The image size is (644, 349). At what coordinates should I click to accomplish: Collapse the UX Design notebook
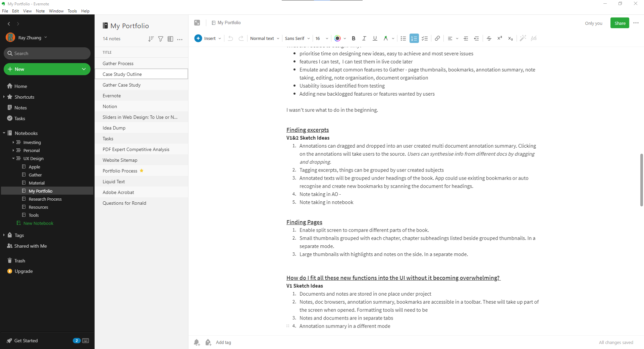coord(13,158)
